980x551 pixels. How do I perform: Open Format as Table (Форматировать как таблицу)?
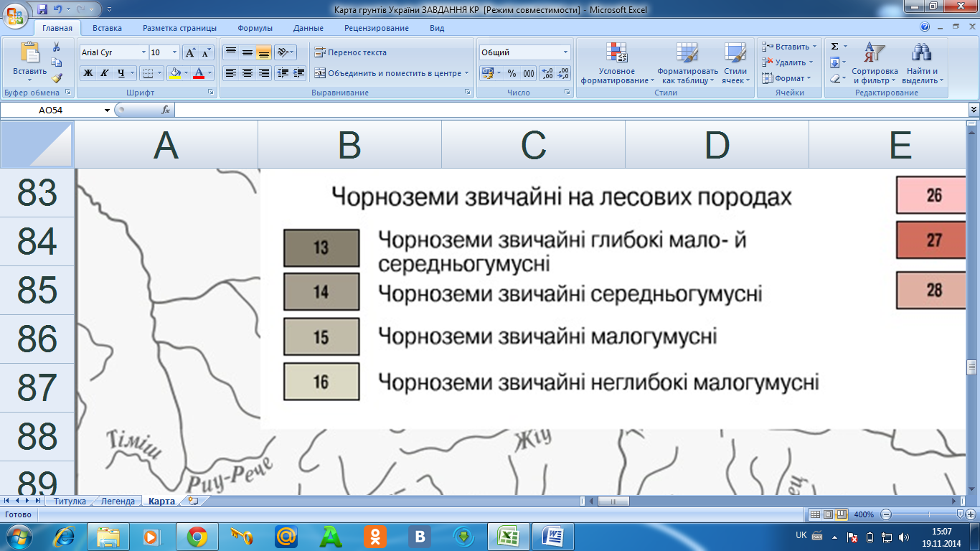(x=687, y=63)
